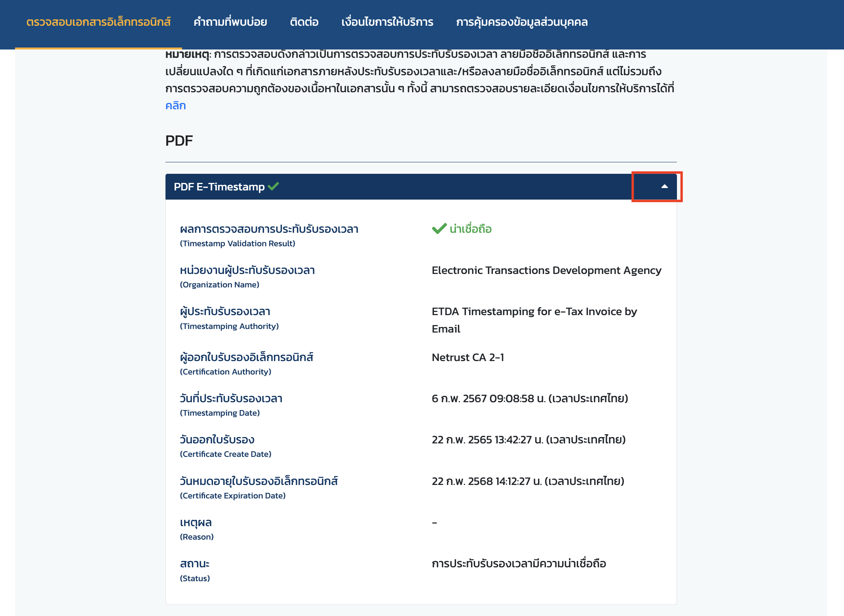Select the น่าเชื่อถือ result text
The width and height of the screenshot is (844, 616).
click(x=470, y=229)
